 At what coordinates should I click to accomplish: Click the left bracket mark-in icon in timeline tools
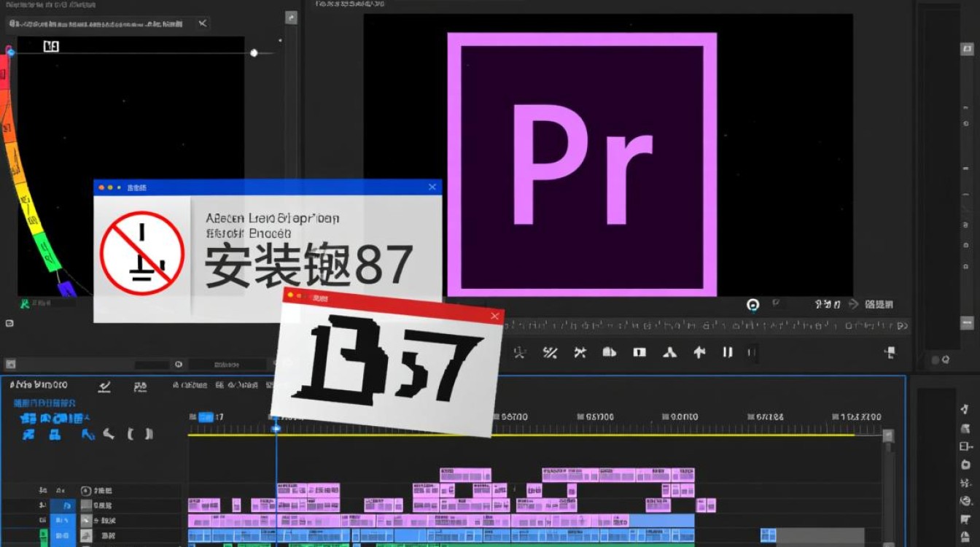coord(131,434)
